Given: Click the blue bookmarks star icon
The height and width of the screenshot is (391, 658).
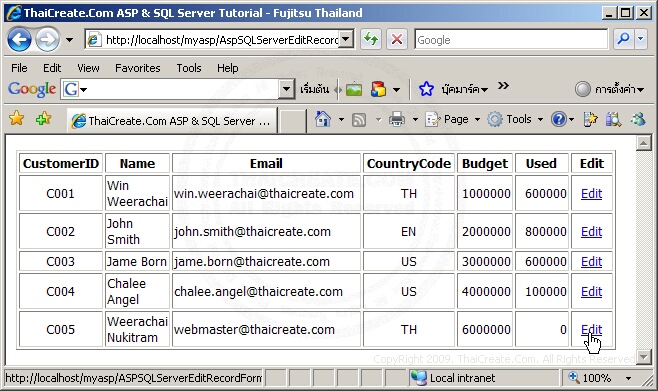Looking at the screenshot, I should click(426, 89).
